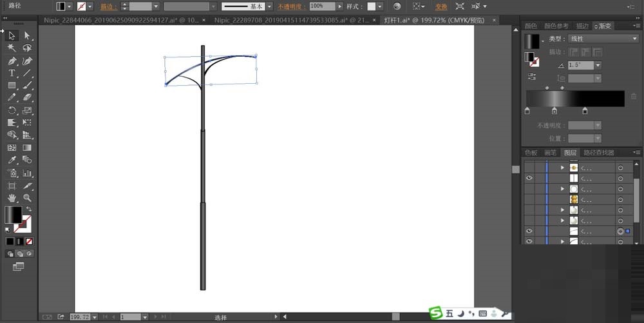This screenshot has width=644, height=323.
Task: Switch to the Nipic_22844066 document tab
Action: 121,20
